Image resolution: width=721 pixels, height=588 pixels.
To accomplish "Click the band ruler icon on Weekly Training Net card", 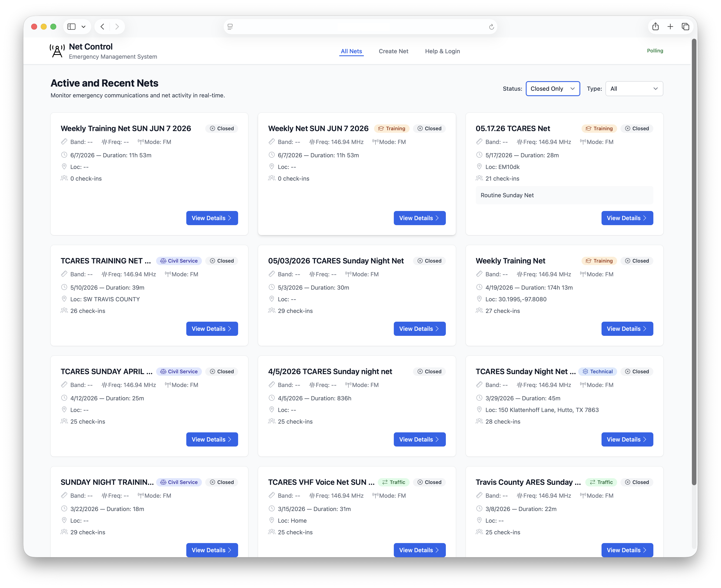I will tap(479, 274).
